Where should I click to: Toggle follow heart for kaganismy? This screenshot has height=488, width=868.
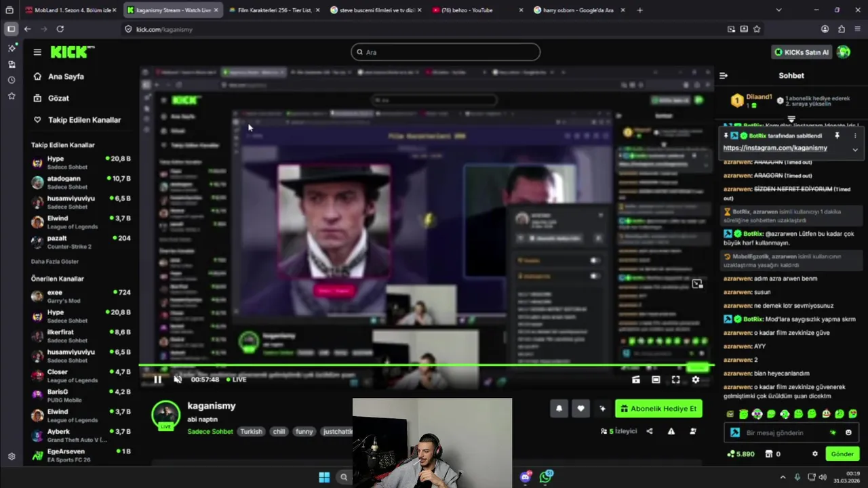[580, 409]
